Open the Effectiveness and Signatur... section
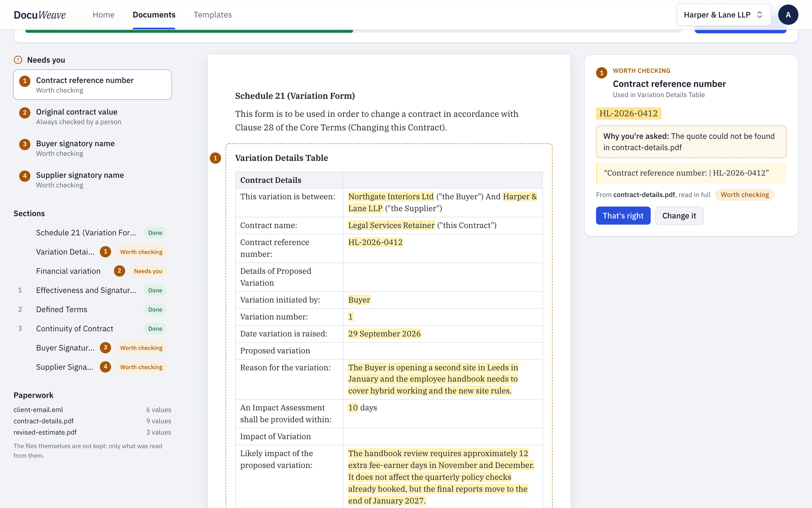 [x=92, y=290]
